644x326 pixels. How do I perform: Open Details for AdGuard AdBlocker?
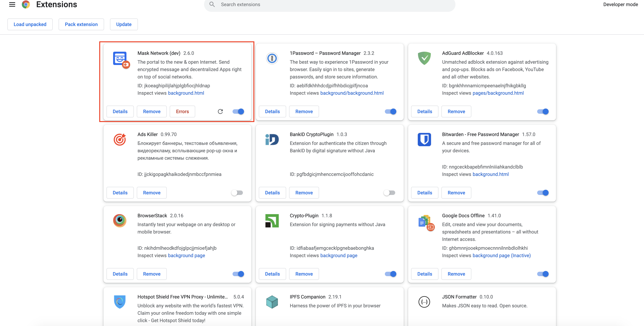click(x=425, y=111)
